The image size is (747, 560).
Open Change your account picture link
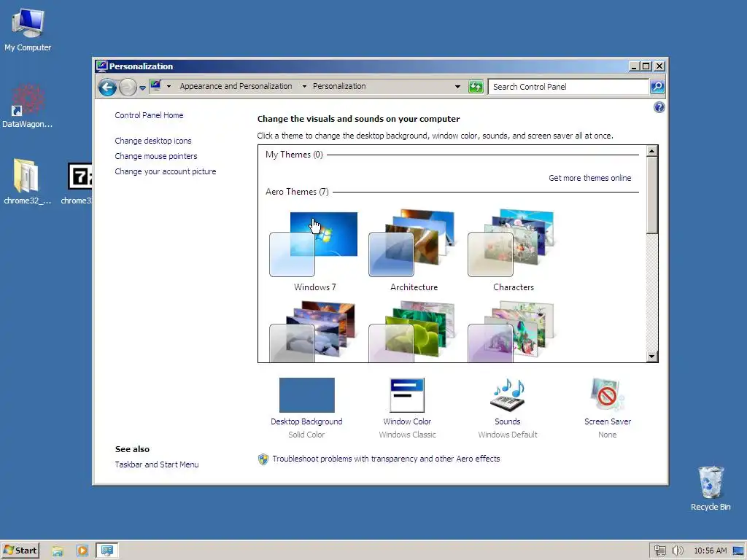click(166, 171)
